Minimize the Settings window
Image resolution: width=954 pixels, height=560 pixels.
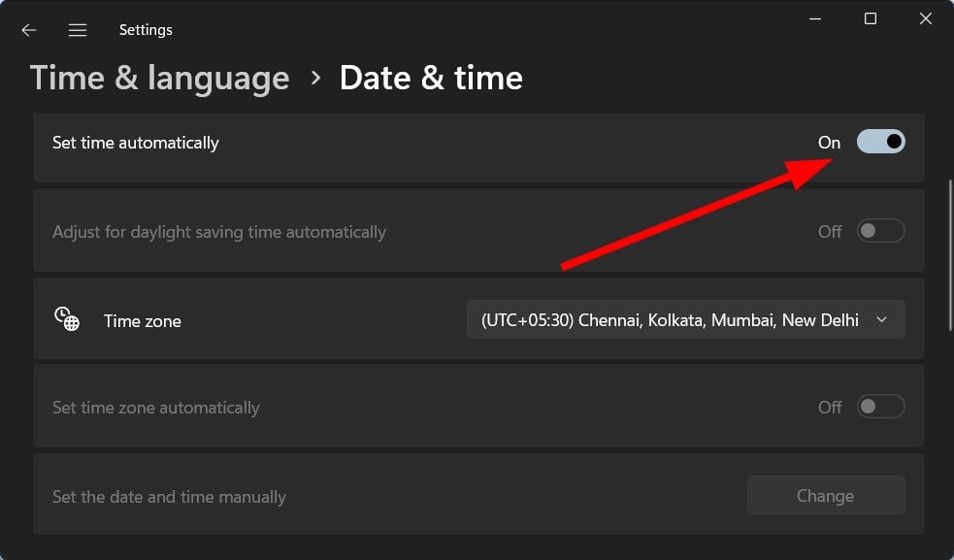(815, 18)
